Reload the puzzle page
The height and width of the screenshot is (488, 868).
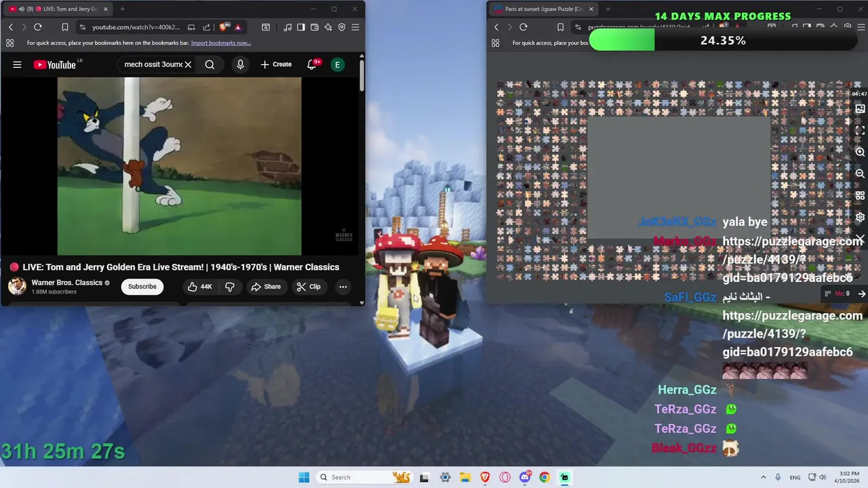click(x=524, y=27)
